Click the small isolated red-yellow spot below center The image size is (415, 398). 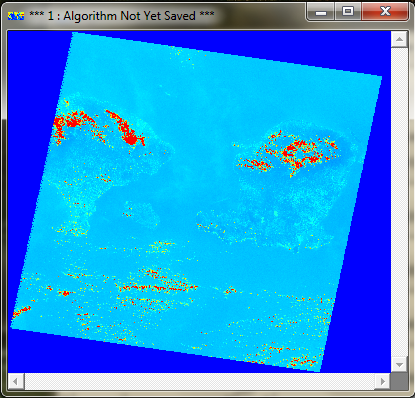pyautogui.click(x=230, y=290)
